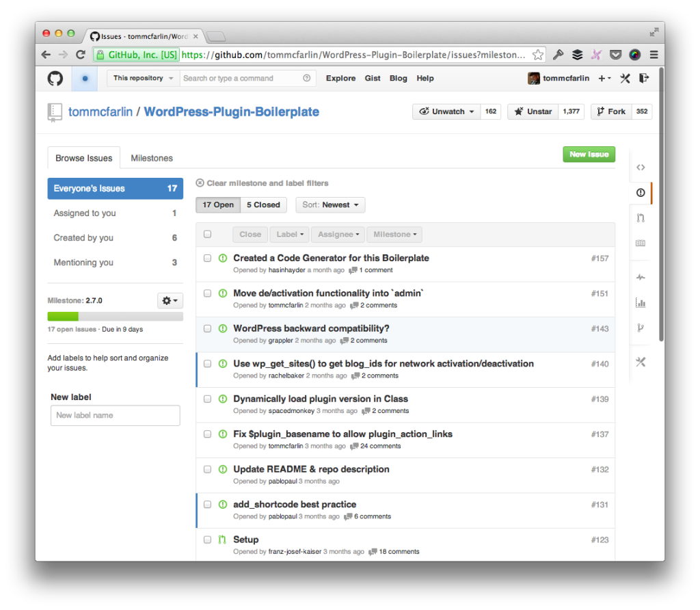
Task: Click the New Issue button
Action: pyautogui.click(x=589, y=155)
